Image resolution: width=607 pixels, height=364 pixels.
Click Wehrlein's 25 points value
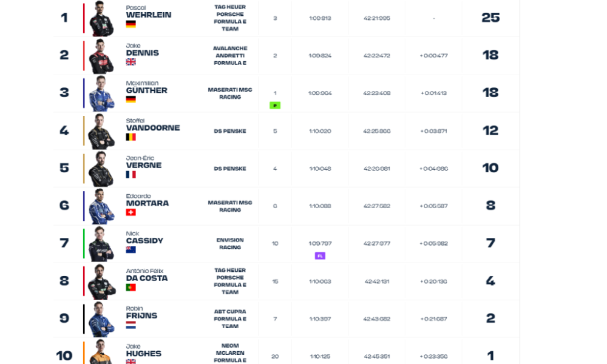pyautogui.click(x=490, y=18)
